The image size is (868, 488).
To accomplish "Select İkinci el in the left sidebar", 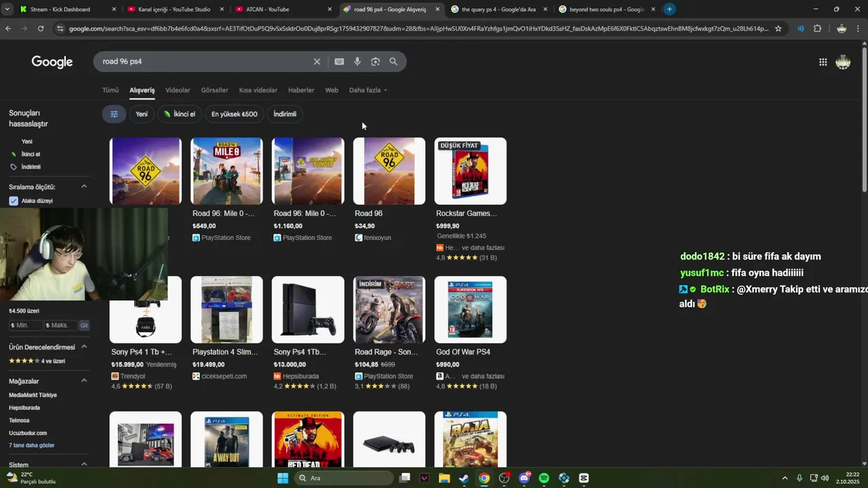I will pos(31,154).
